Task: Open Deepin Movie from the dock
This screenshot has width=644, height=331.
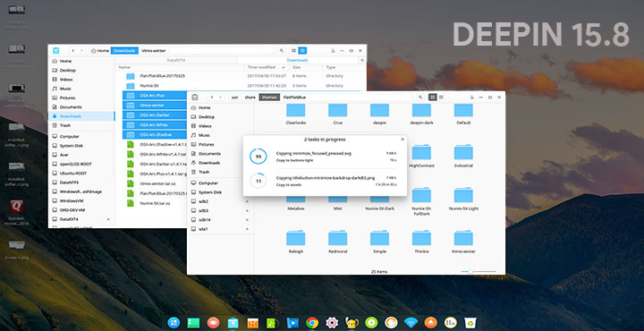Action: coord(292,323)
